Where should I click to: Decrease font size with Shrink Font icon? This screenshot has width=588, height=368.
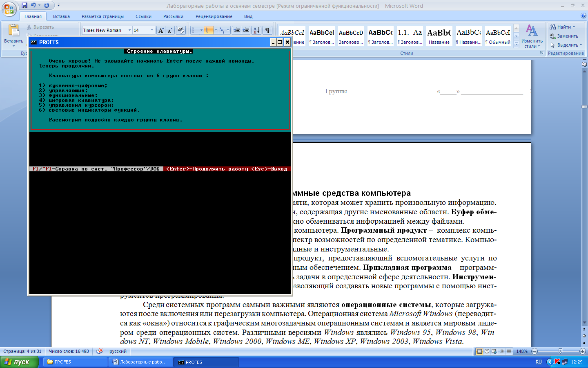pyautogui.click(x=170, y=30)
